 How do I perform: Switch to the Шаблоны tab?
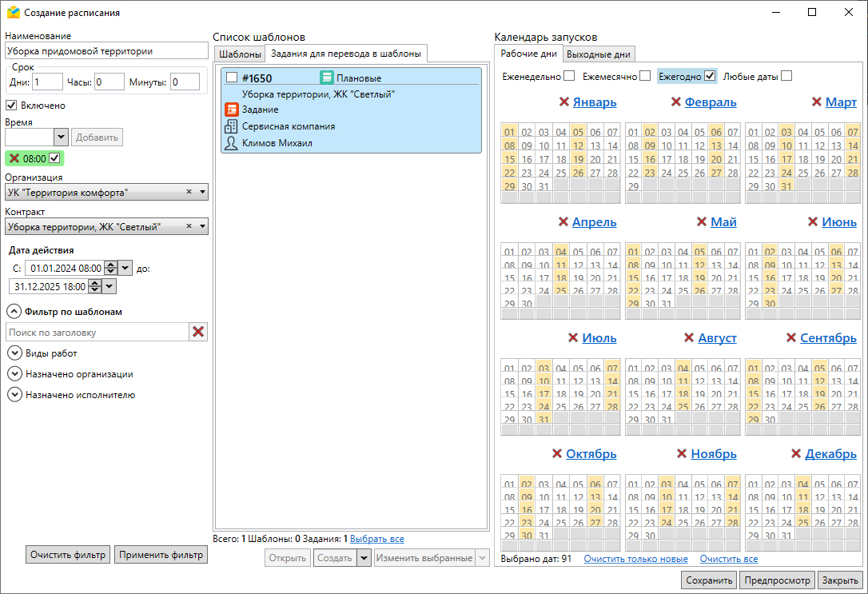pyautogui.click(x=240, y=54)
